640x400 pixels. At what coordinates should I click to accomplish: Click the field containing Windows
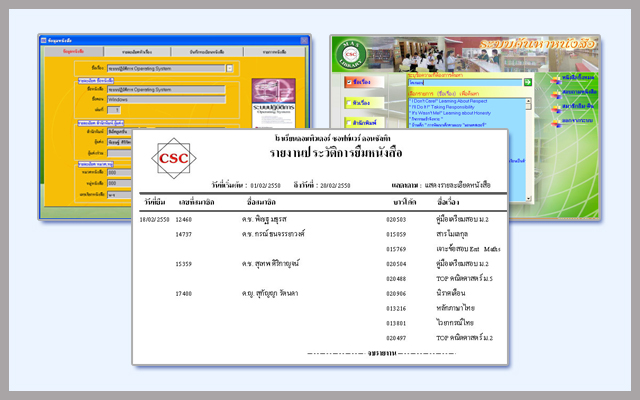(x=166, y=100)
